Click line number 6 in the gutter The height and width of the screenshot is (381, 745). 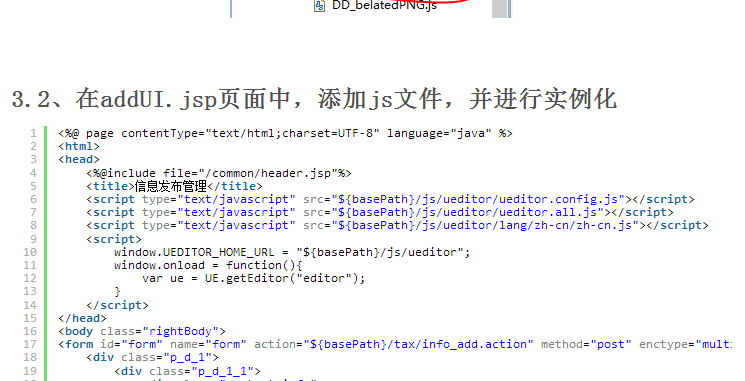click(x=33, y=199)
